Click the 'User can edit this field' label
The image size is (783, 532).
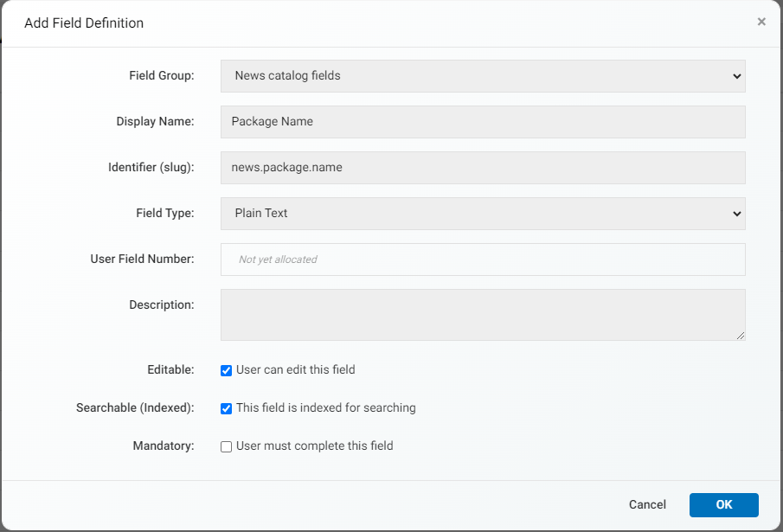(x=296, y=370)
